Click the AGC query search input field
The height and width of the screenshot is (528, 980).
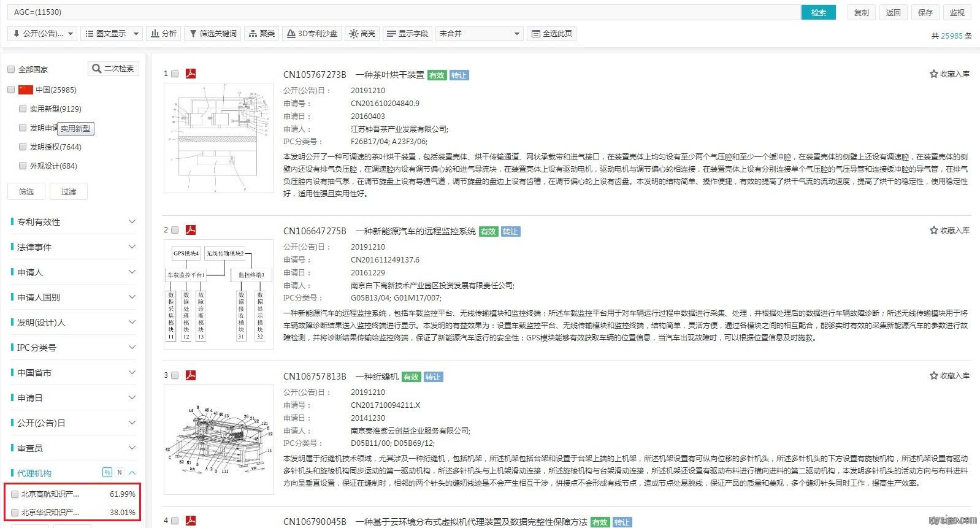(405, 12)
